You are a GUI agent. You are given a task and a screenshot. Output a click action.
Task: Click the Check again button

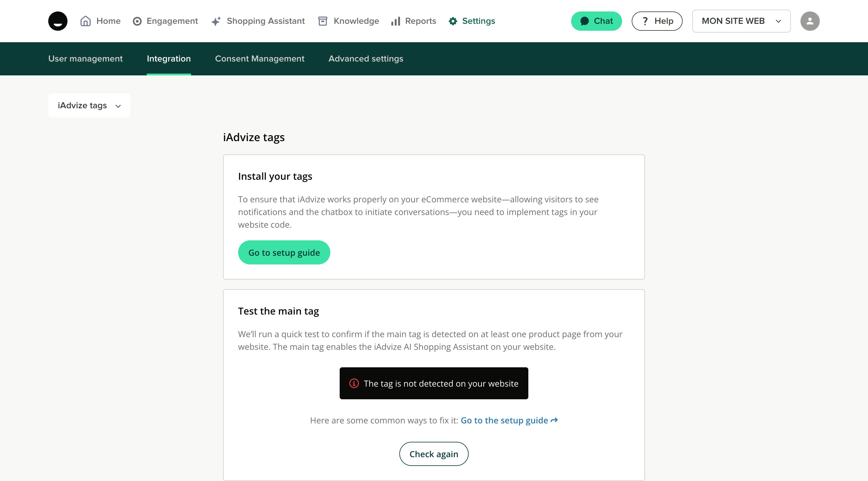434,454
